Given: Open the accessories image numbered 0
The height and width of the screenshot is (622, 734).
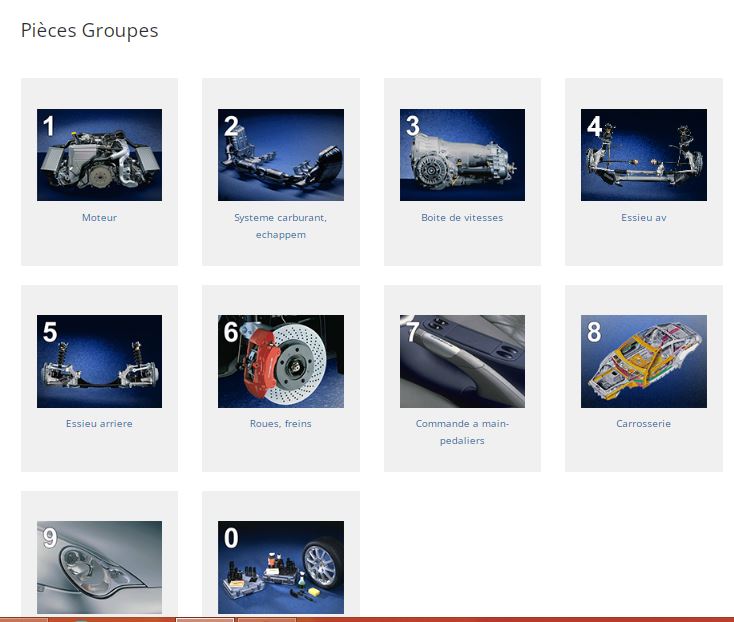Looking at the screenshot, I should (x=281, y=567).
